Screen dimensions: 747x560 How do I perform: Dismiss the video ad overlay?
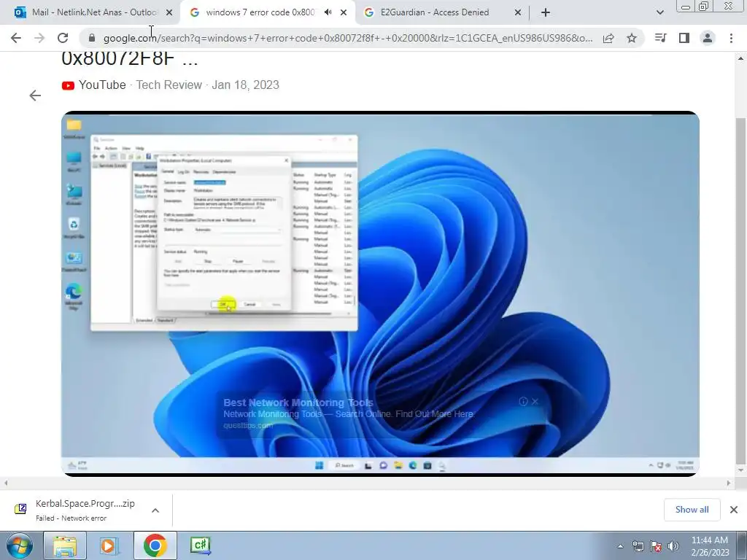point(535,402)
